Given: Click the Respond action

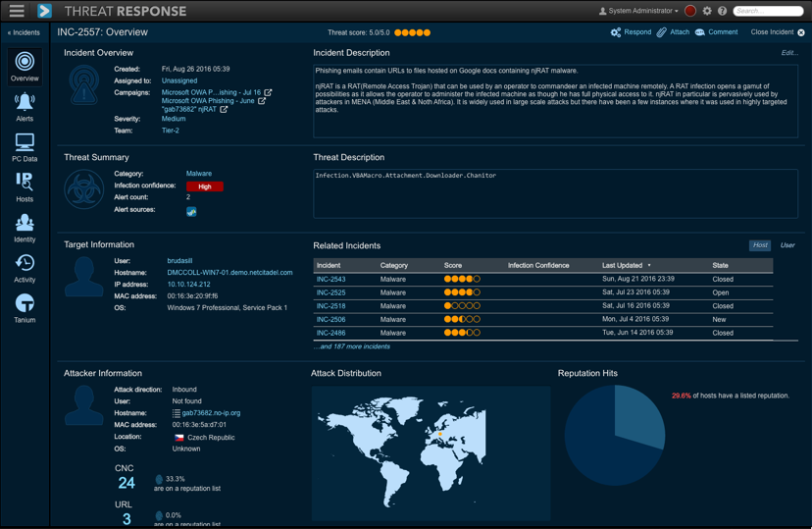Looking at the screenshot, I should 631,32.
